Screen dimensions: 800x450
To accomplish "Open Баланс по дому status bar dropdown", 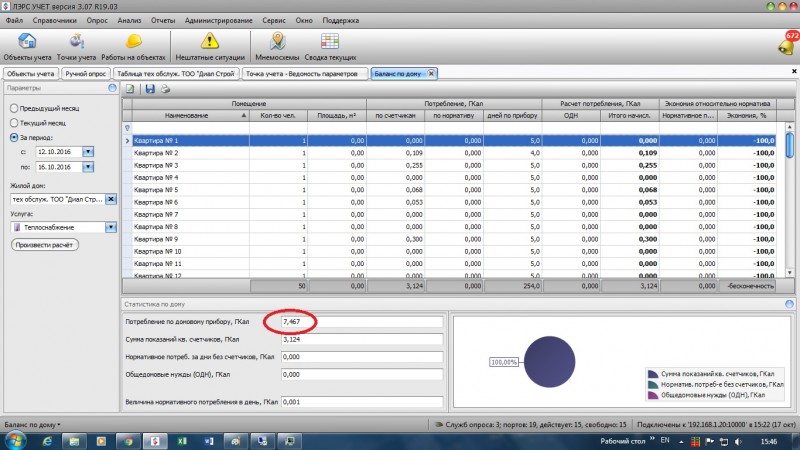I will pyautogui.click(x=32, y=424).
